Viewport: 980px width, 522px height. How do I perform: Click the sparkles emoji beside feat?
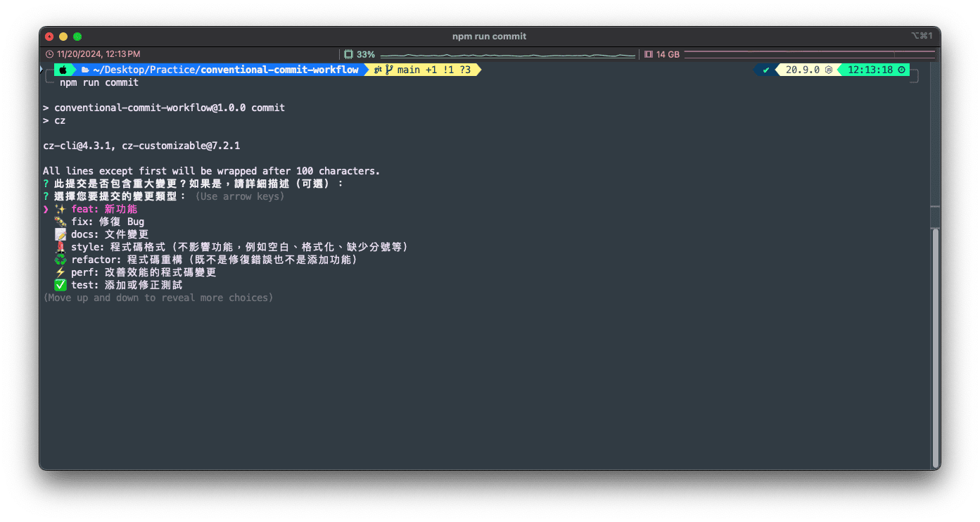(x=60, y=209)
